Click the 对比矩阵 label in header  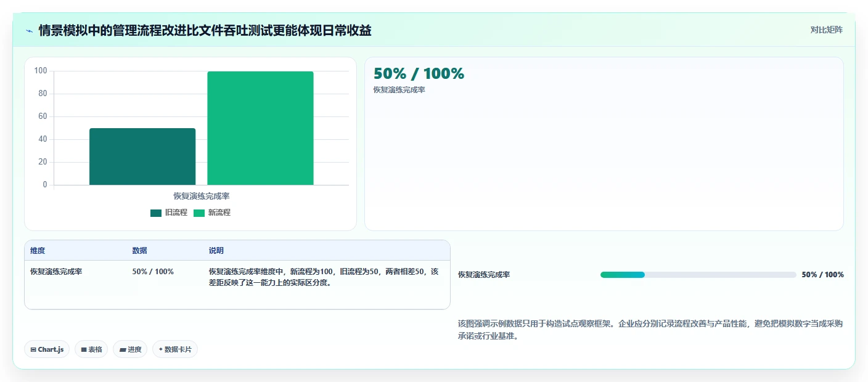[826, 30]
